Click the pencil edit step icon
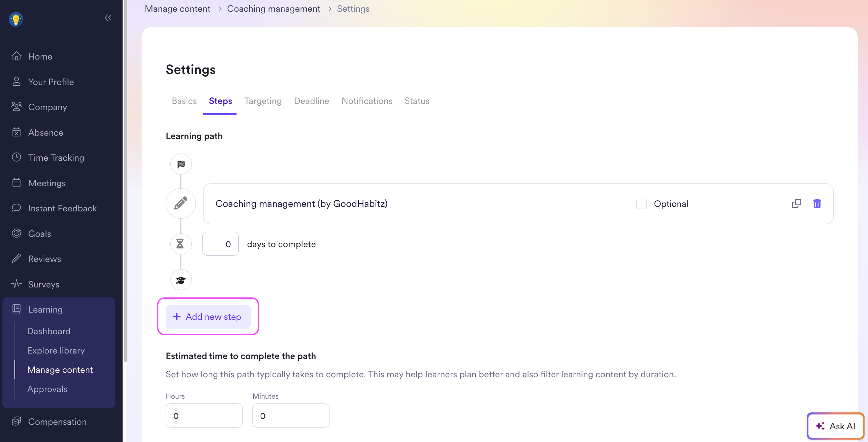Screen dimensions: 868x442 pyautogui.click(x=181, y=203)
